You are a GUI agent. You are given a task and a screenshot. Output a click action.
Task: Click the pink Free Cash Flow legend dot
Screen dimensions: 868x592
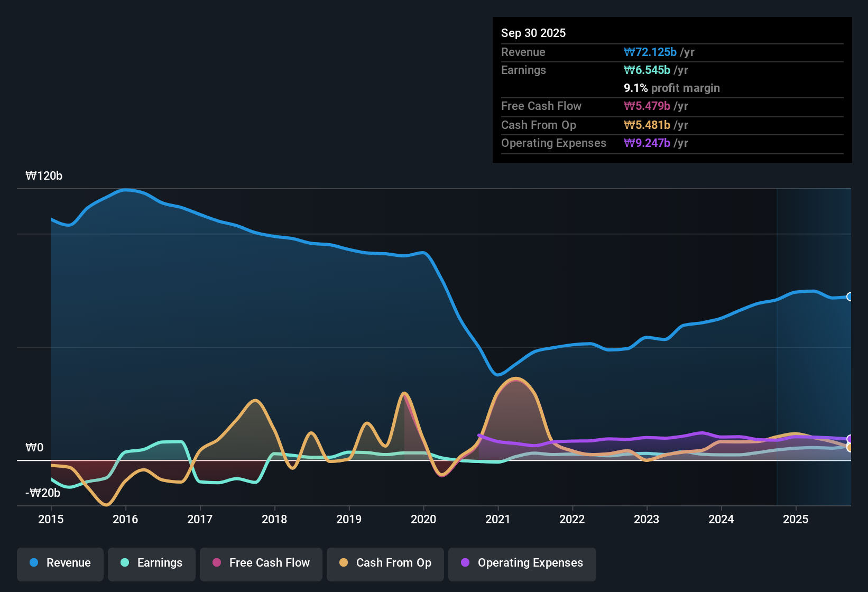(217, 563)
